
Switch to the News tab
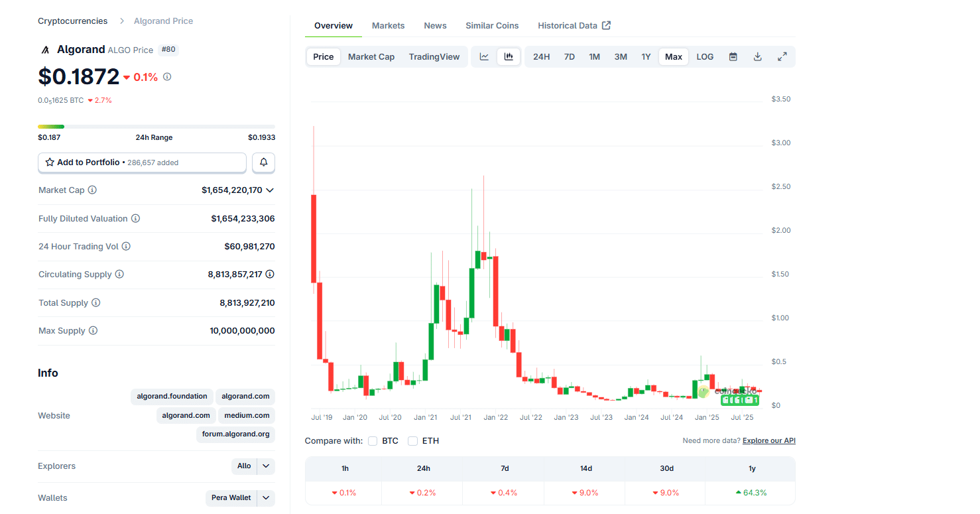[435, 25]
